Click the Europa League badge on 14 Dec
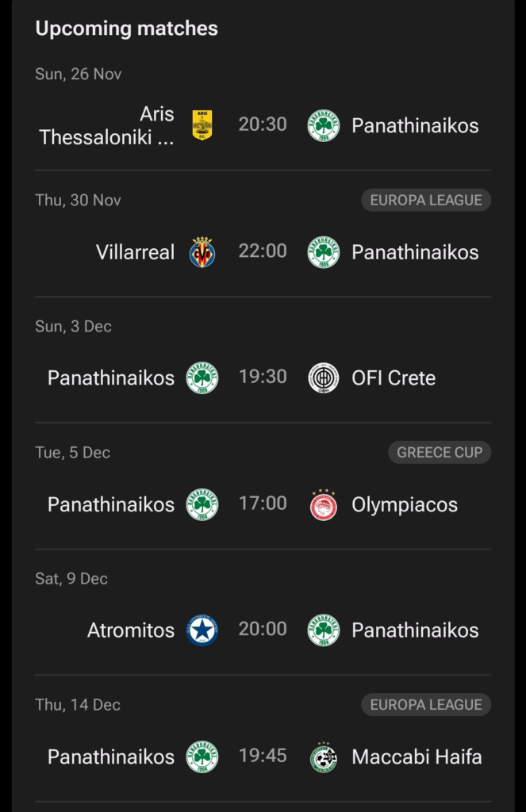526x812 pixels. pos(426,705)
